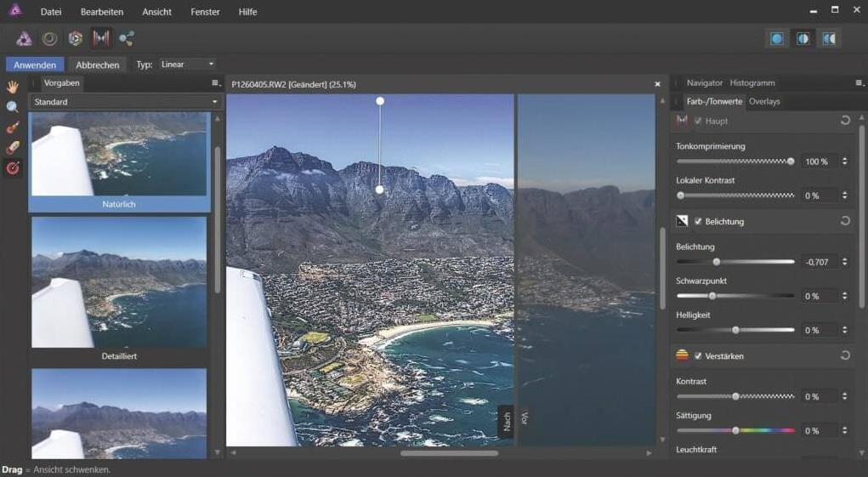Open the Standard presets category dropdown
The height and width of the screenshot is (477, 868).
point(126,102)
